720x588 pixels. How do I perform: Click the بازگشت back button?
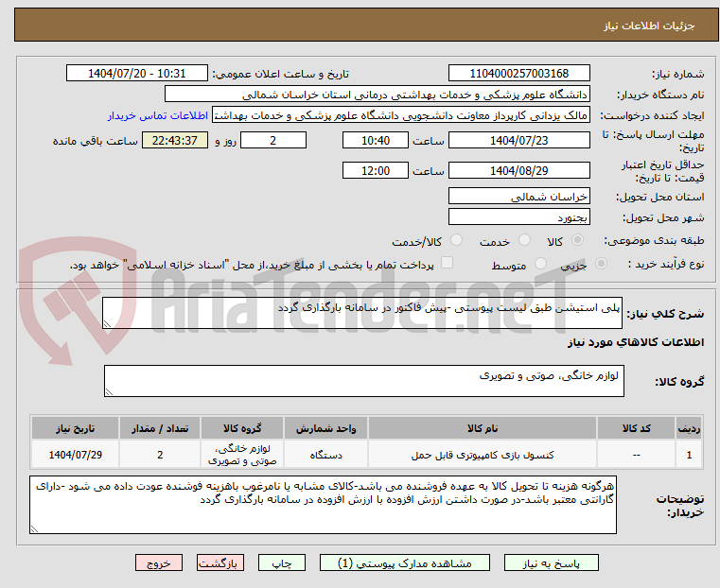click(220, 563)
